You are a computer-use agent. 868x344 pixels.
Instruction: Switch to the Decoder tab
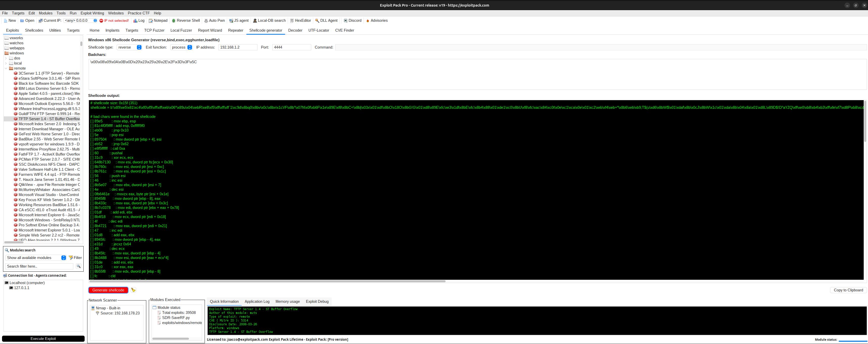click(x=295, y=30)
